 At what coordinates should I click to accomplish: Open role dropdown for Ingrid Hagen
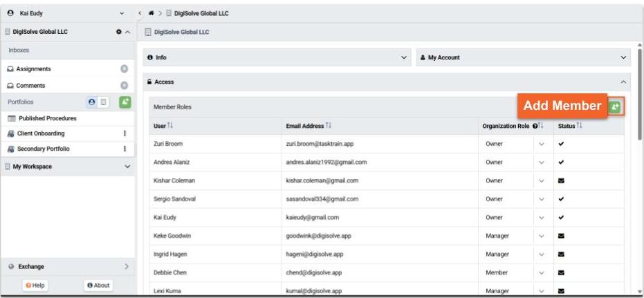click(x=542, y=254)
